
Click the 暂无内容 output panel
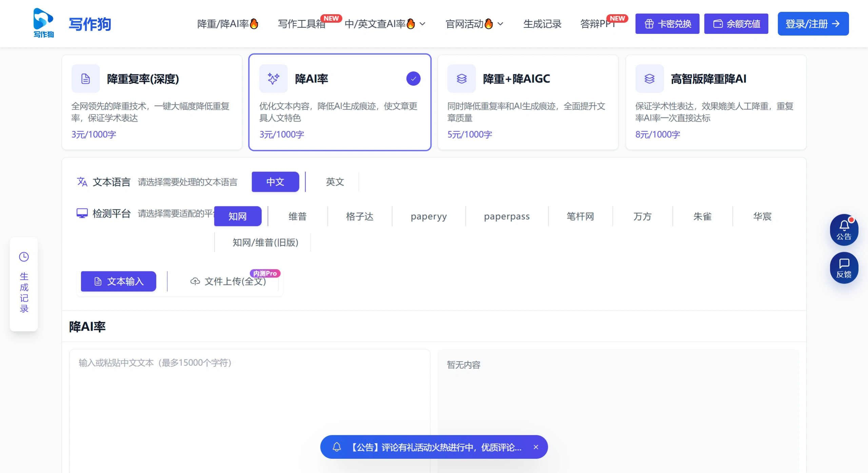point(618,411)
